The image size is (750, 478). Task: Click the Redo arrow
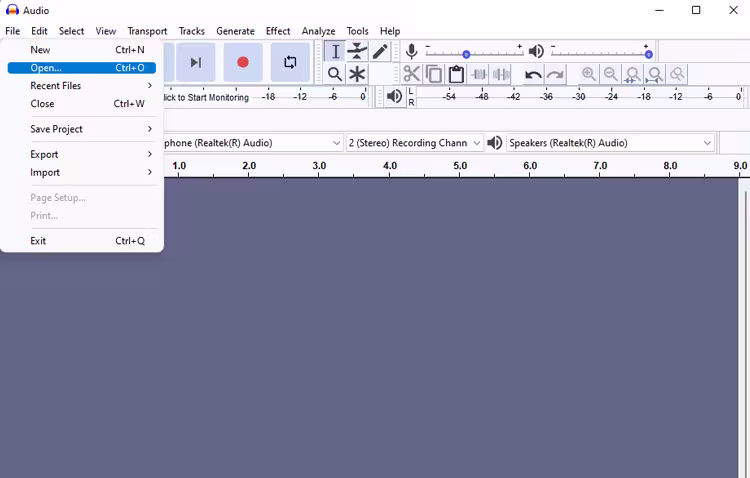[x=555, y=75]
